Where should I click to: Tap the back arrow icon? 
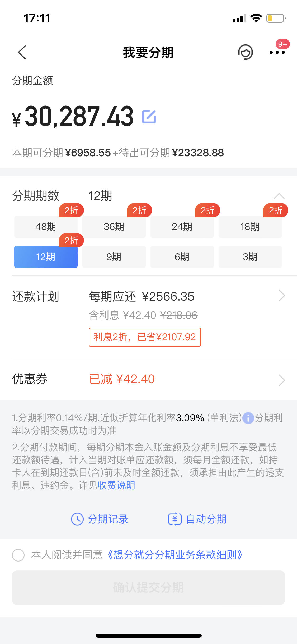[x=22, y=52]
